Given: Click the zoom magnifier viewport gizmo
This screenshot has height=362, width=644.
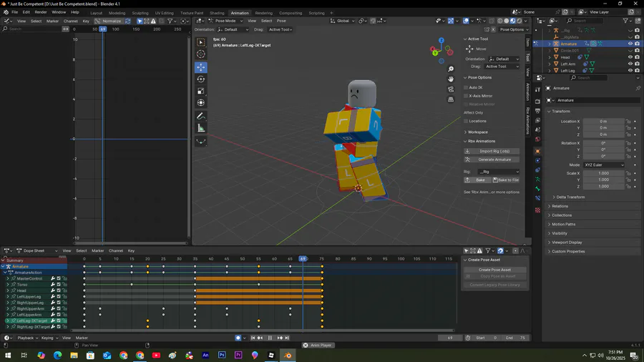Looking at the screenshot, I should [x=451, y=69].
